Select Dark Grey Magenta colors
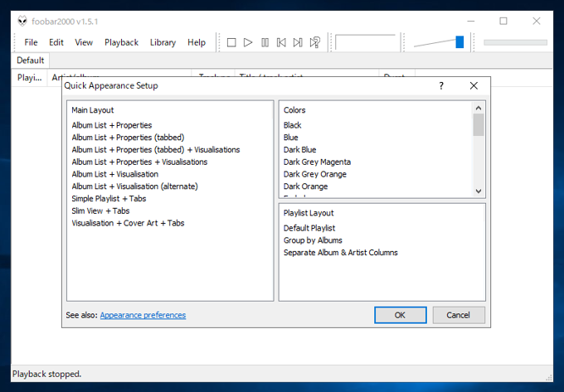 pos(317,162)
